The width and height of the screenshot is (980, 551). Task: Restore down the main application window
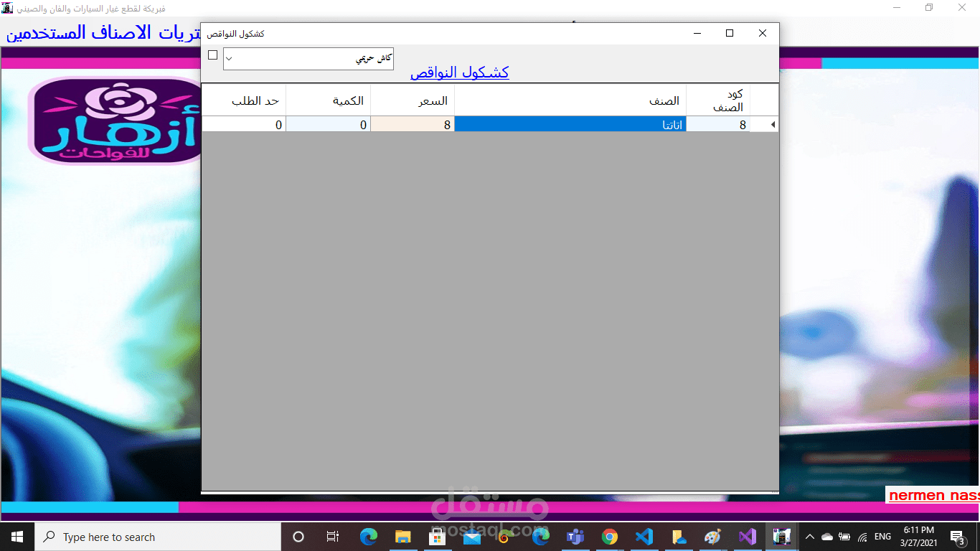pyautogui.click(x=929, y=8)
